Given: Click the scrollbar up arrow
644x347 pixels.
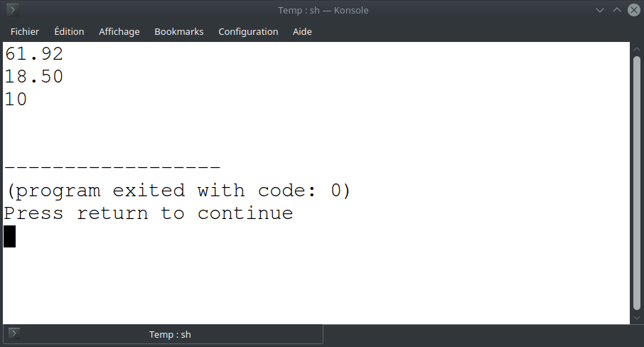Looking at the screenshot, I should [x=637, y=49].
